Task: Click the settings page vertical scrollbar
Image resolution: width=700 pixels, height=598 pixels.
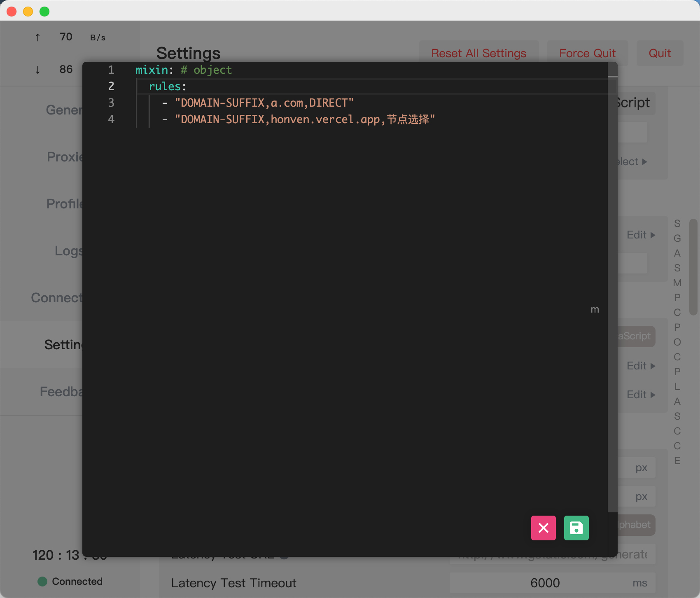Action: click(693, 267)
